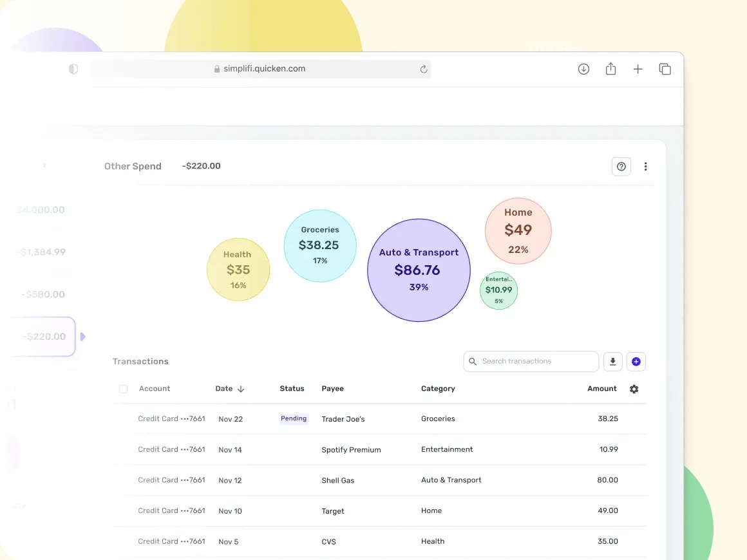
Task: Reload the simplifi.quicken.com page
Action: click(424, 69)
